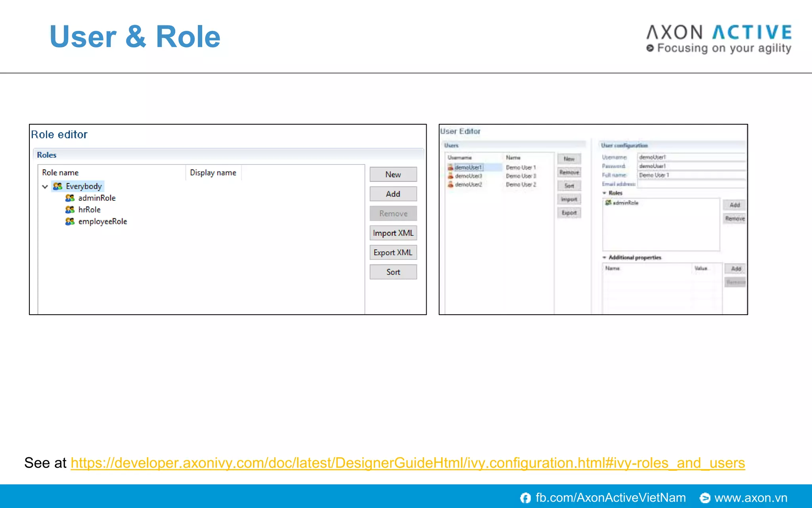Click the website icon beside www.axon.vn
Viewport: 812px width, 508px height.
pos(705,498)
